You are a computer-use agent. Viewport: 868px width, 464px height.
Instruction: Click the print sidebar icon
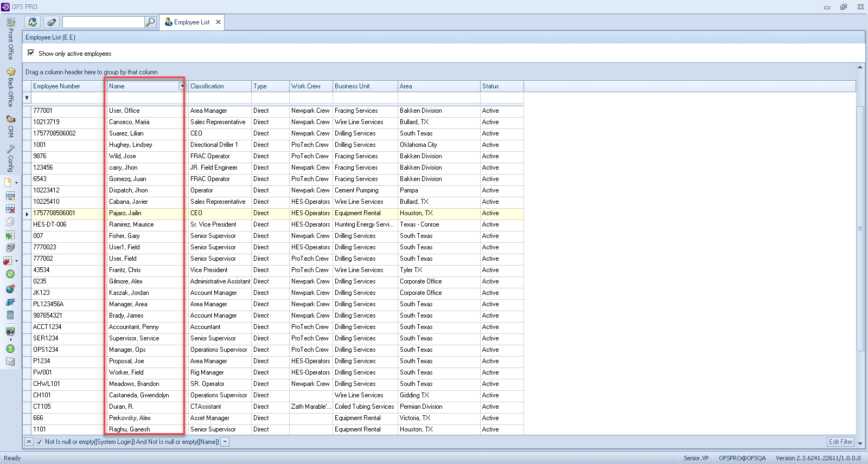10,248
